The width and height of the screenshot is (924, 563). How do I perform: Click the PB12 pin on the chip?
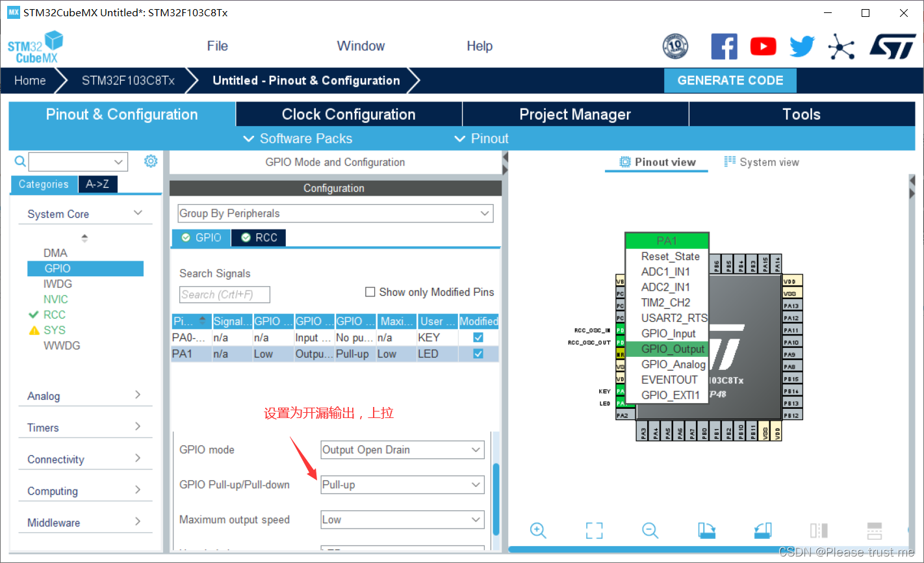792,415
